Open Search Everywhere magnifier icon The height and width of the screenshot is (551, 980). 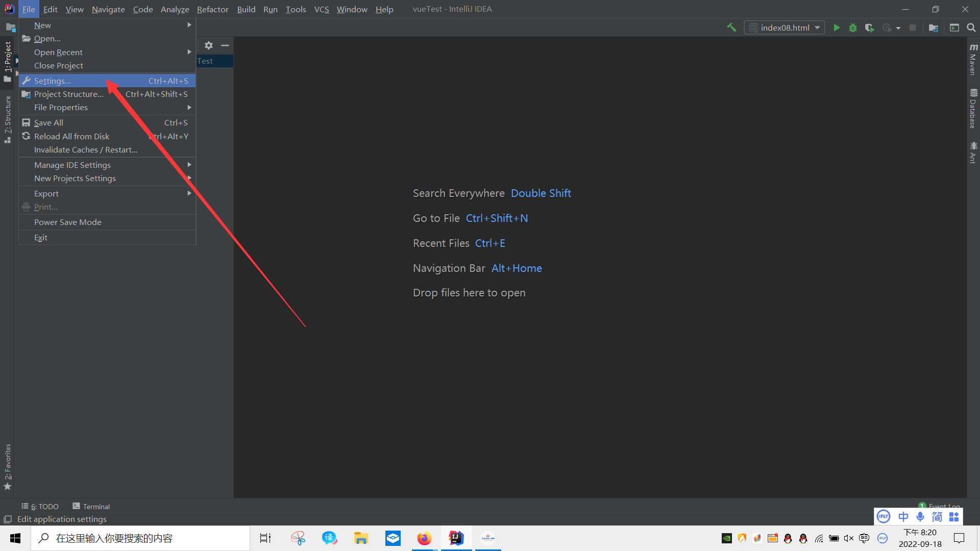click(971, 28)
